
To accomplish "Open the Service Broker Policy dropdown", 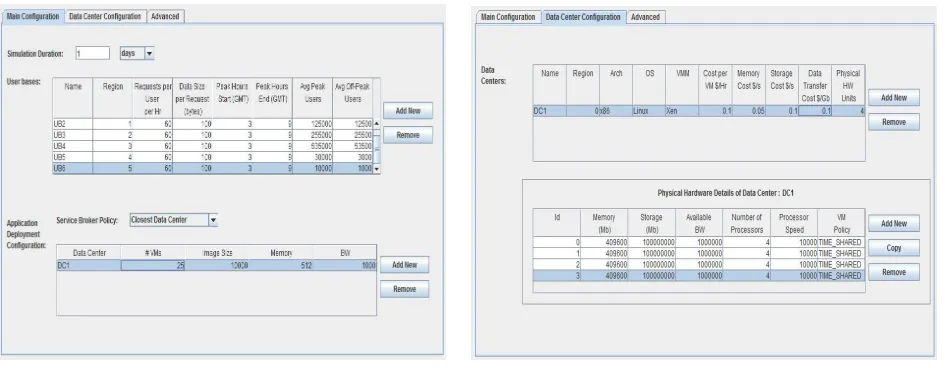I will click(174, 220).
